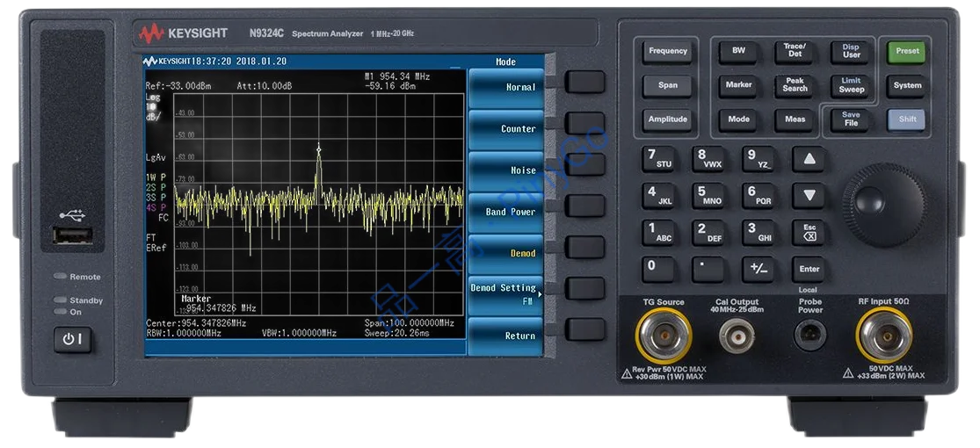Select Noise marker mode on screen
Viewport: 980px width, 448px height.
point(505,170)
